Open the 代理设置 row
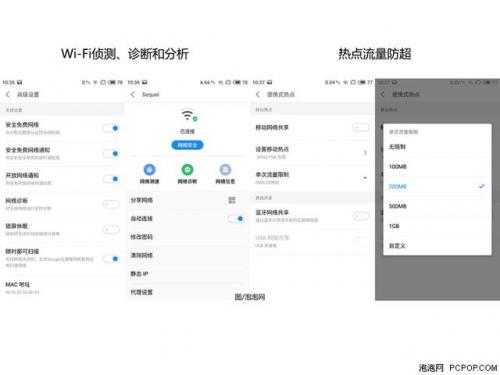This screenshot has height=375, width=500. pos(187,292)
